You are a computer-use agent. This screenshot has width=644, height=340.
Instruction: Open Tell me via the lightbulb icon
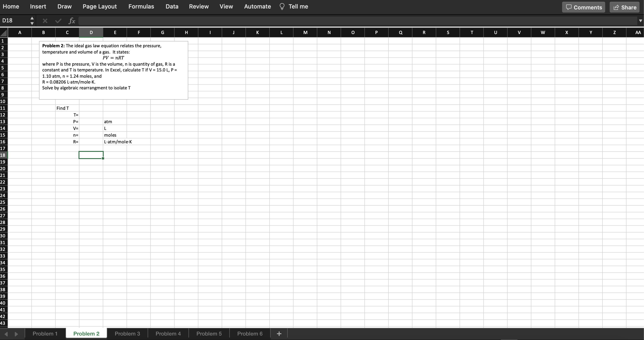pos(282,6)
